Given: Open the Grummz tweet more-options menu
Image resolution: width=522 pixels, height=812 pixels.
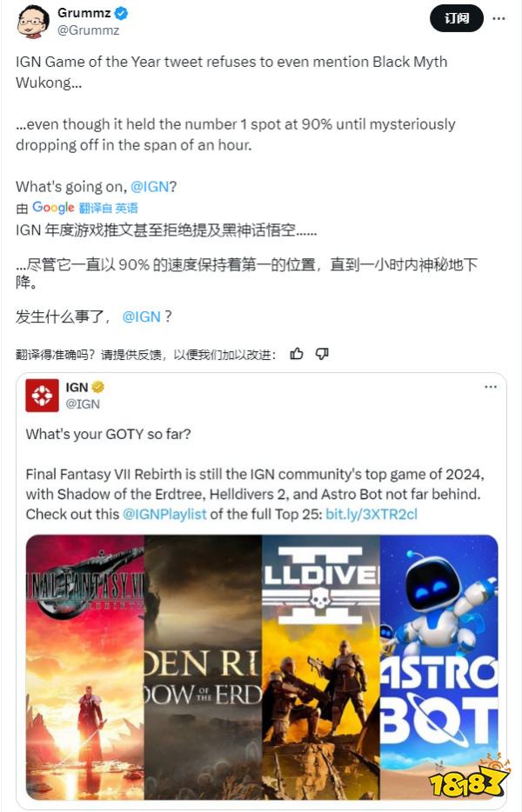Looking at the screenshot, I should [499, 18].
